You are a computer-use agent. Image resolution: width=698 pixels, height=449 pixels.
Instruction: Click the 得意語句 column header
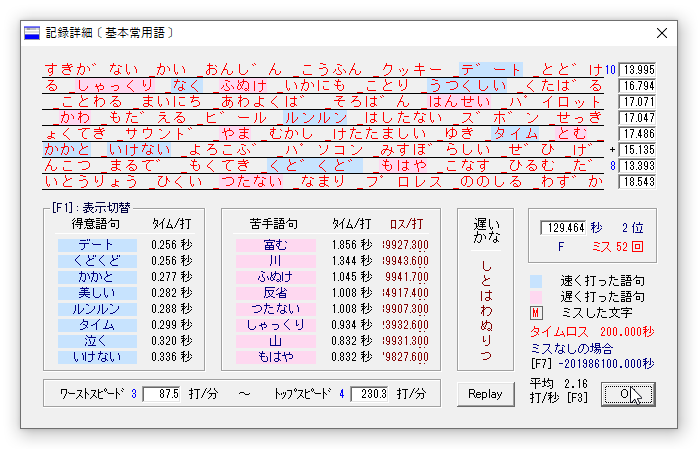[x=96, y=224]
